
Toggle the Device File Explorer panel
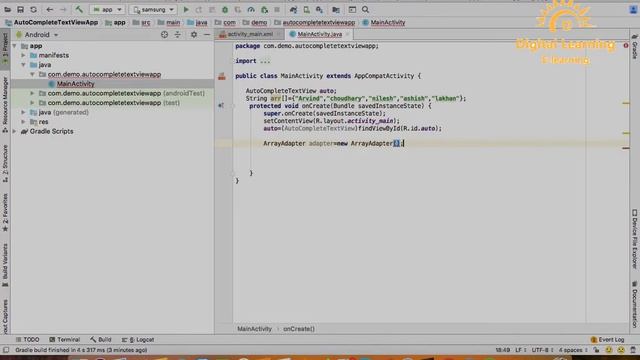click(635, 239)
